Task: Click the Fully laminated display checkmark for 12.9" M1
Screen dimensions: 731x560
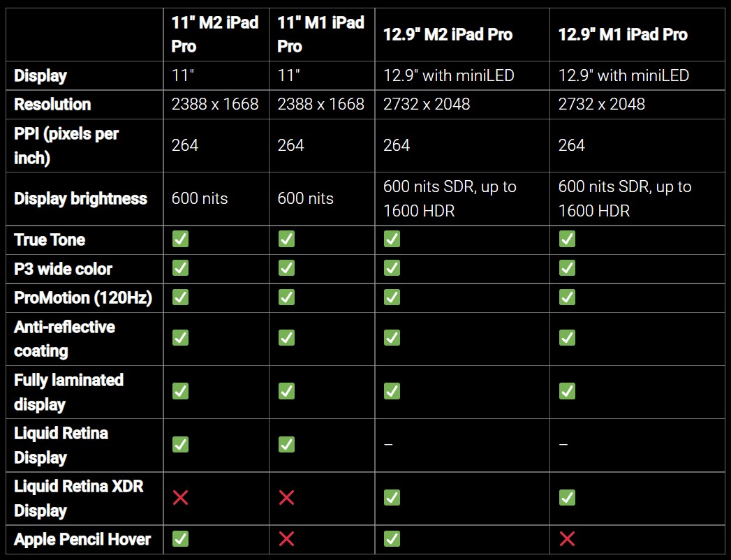Action: 567,391
